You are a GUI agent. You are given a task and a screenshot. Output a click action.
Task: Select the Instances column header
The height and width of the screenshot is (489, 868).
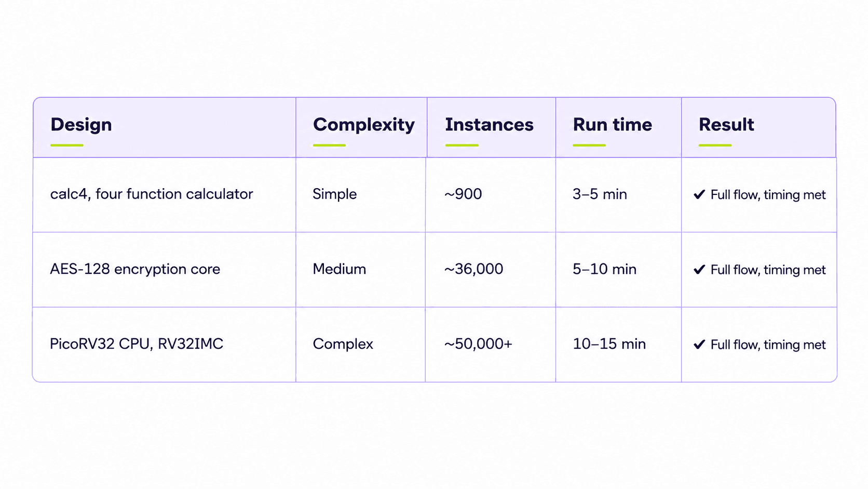click(x=489, y=125)
